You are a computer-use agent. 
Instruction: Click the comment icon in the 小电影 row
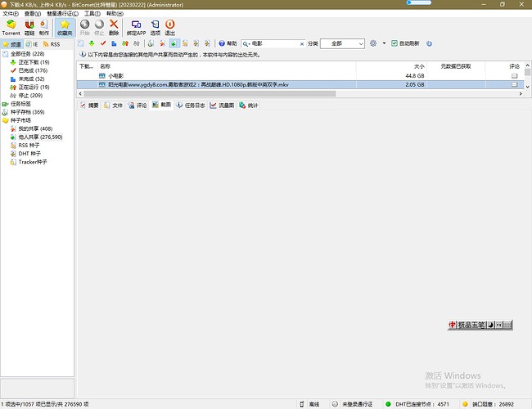[x=514, y=75]
